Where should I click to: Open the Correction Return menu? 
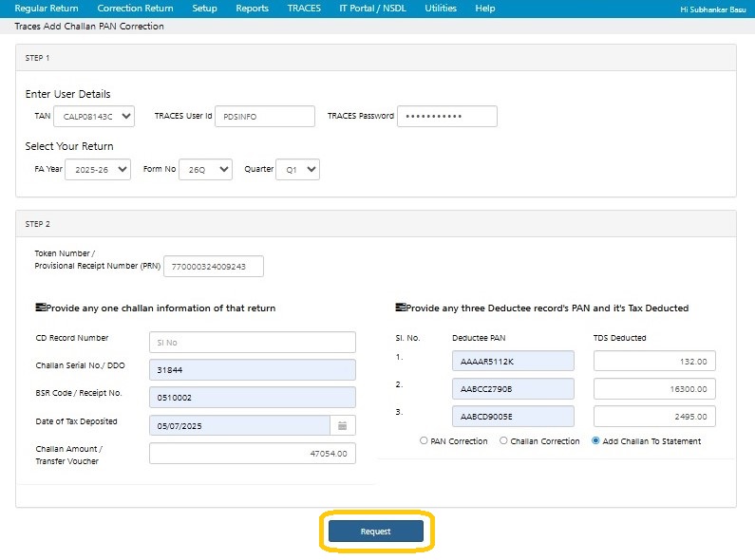click(x=135, y=9)
